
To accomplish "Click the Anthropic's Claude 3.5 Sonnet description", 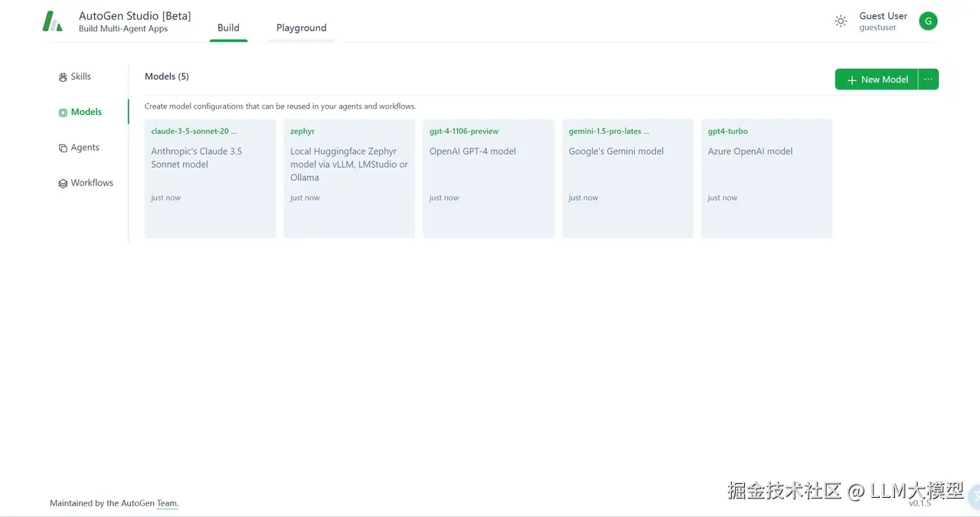I will click(197, 158).
